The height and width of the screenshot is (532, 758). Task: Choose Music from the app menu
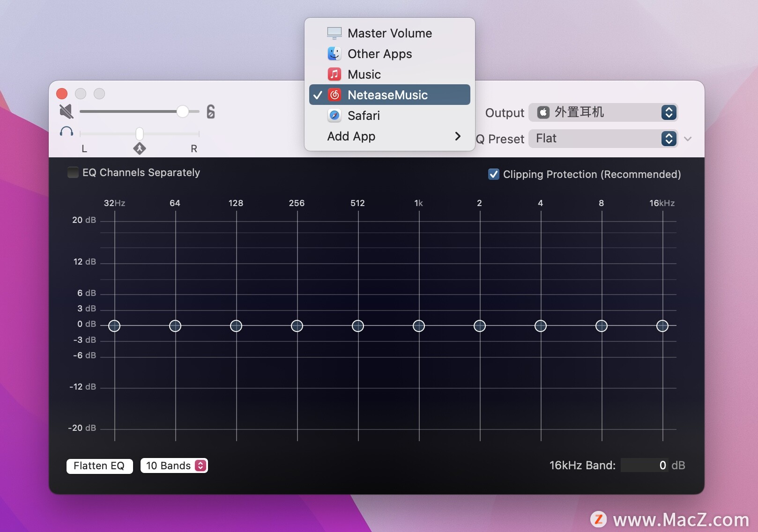(x=390, y=74)
